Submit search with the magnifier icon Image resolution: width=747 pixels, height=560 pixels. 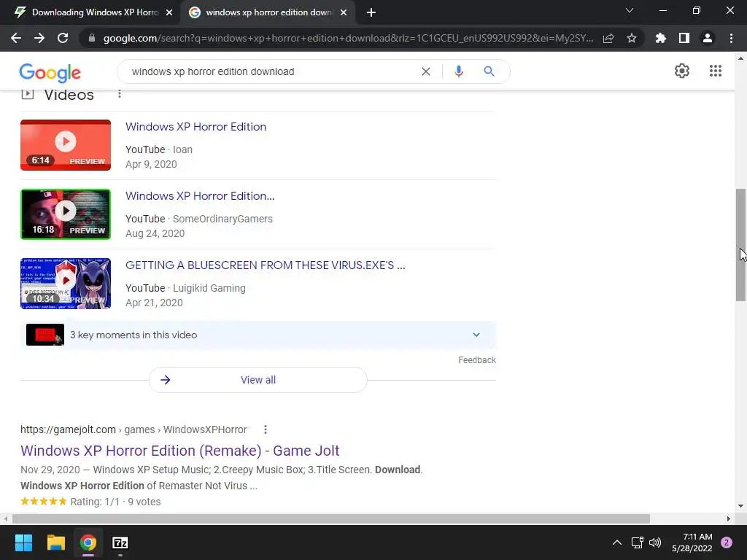[489, 71]
